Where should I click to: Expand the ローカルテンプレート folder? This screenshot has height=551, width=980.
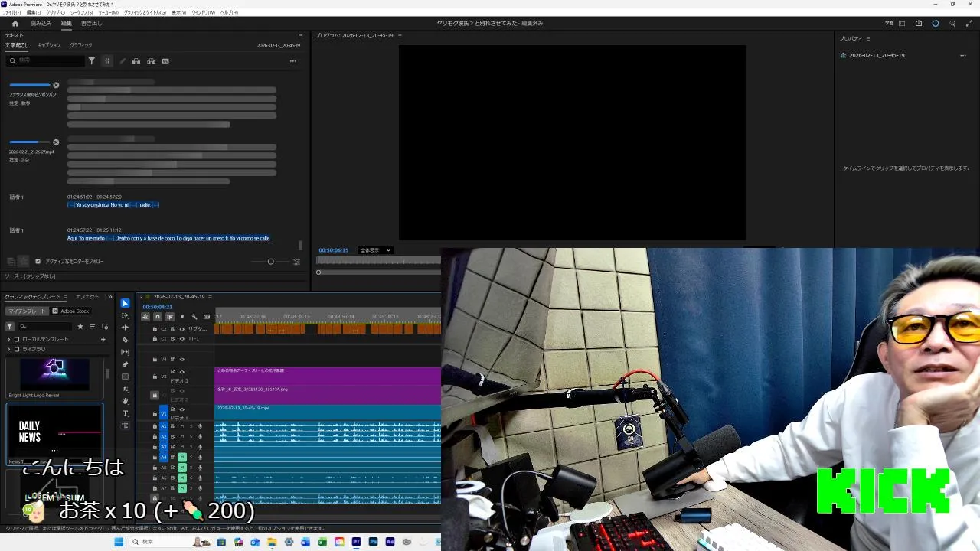(9, 339)
